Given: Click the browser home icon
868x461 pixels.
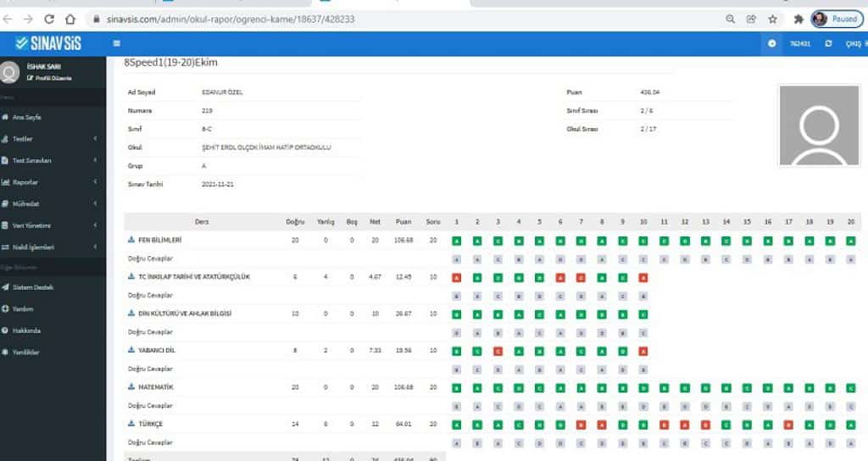Looking at the screenshot, I should tap(70, 19).
